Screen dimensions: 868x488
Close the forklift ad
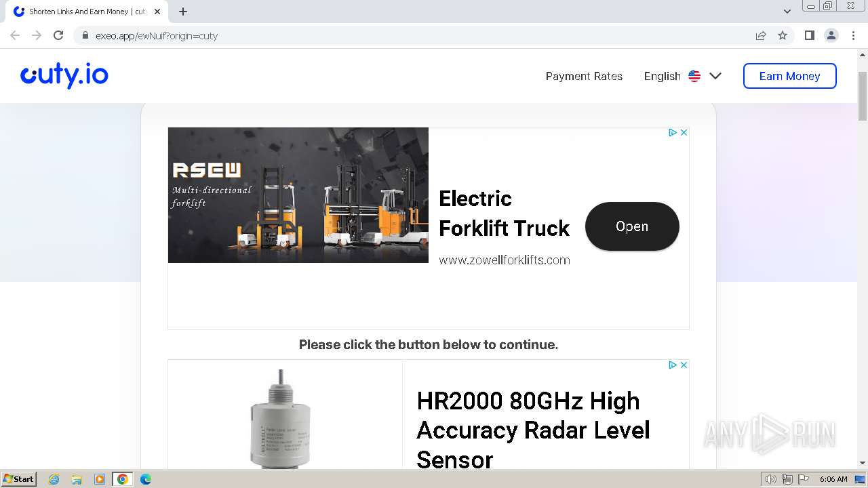tap(684, 132)
